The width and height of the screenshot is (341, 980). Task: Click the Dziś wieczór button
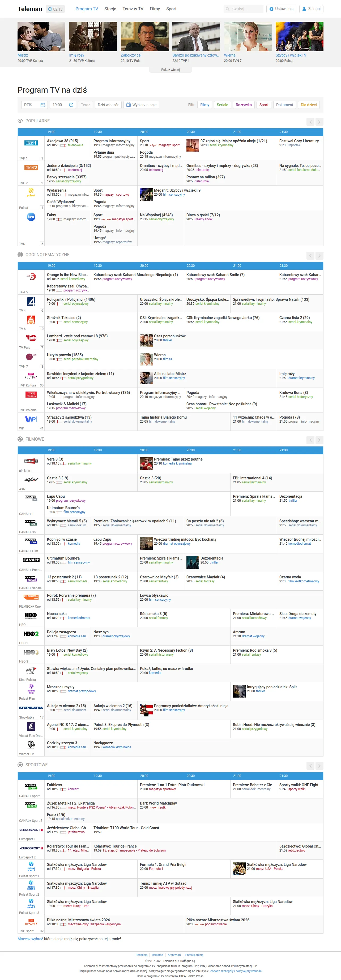108,105
